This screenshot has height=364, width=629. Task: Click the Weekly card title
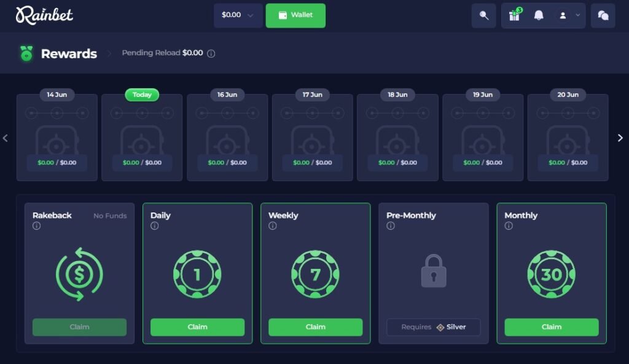coord(283,215)
